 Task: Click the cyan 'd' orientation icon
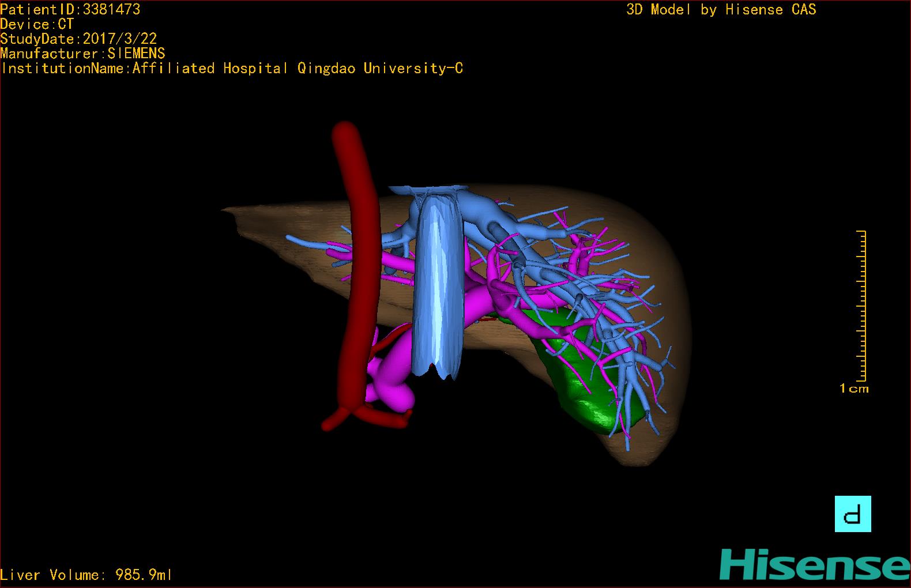(852, 514)
